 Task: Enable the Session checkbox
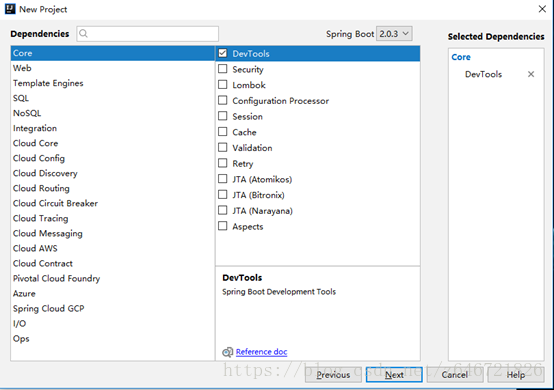coord(223,116)
